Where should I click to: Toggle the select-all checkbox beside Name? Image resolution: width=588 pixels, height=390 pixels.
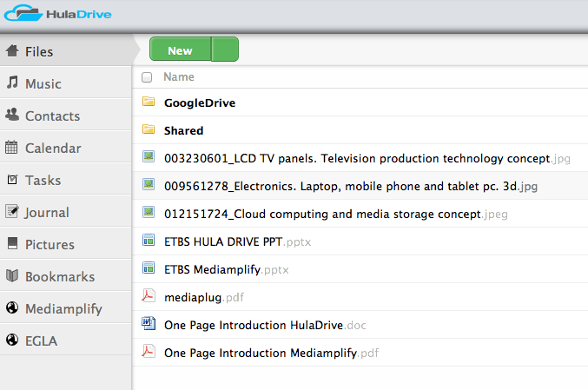[147, 77]
